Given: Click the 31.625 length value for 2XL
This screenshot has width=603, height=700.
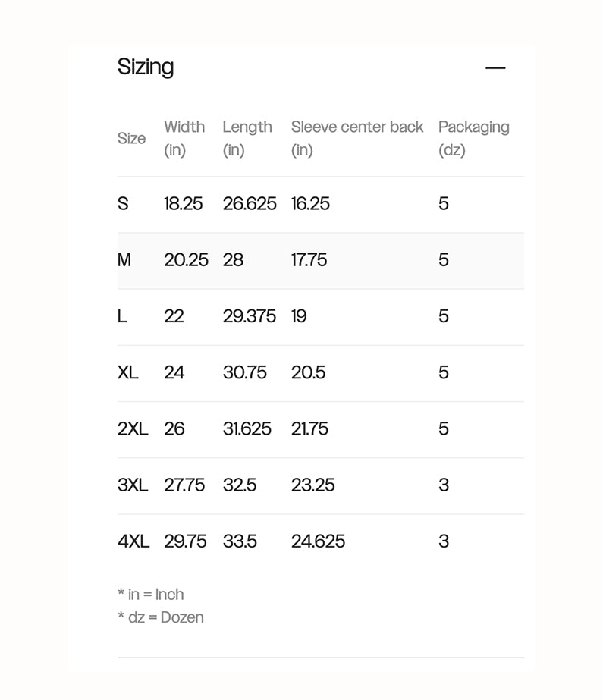Looking at the screenshot, I should (247, 428).
